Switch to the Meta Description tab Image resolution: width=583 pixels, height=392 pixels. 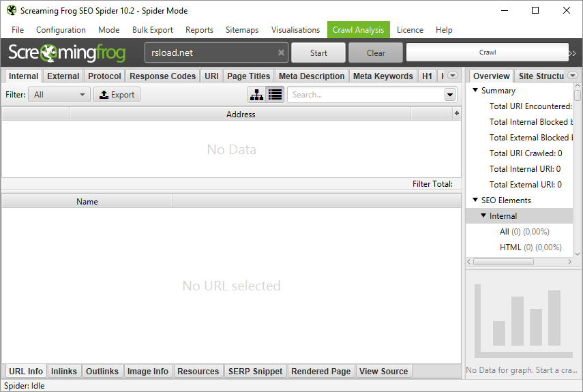[312, 76]
